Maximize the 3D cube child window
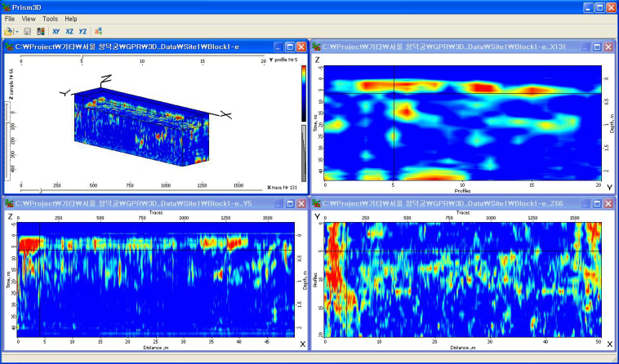The width and height of the screenshot is (619, 364). [290, 47]
